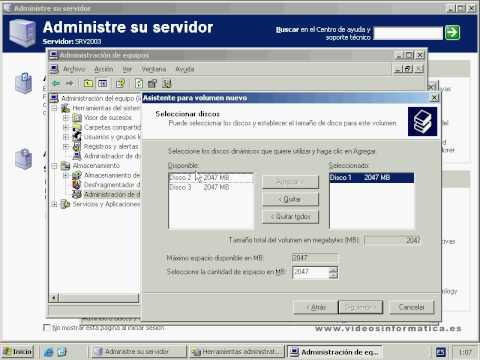Click the tree pane scroll left arrow

(x=54, y=297)
